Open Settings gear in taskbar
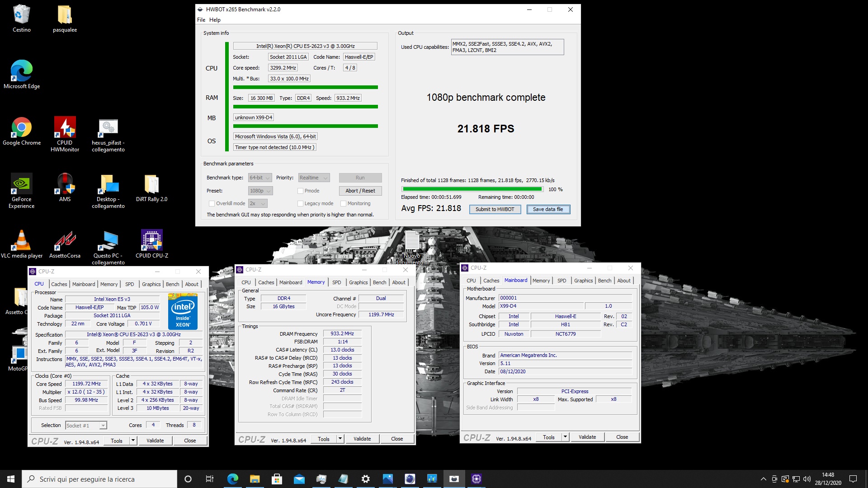This screenshot has width=868, height=488. pos(366,479)
